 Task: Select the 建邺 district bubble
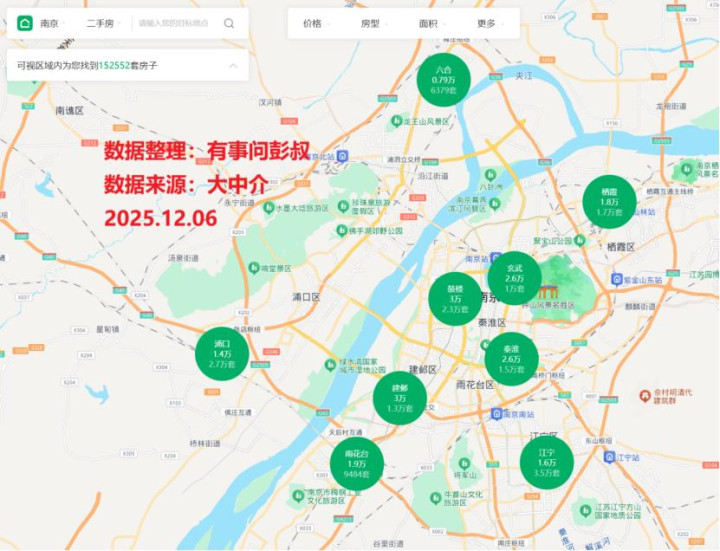[399, 398]
